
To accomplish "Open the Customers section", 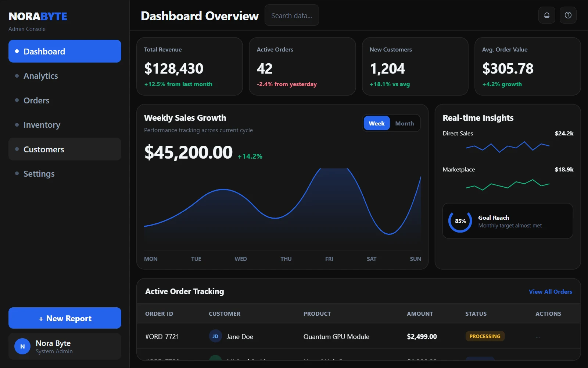I will coord(44,149).
